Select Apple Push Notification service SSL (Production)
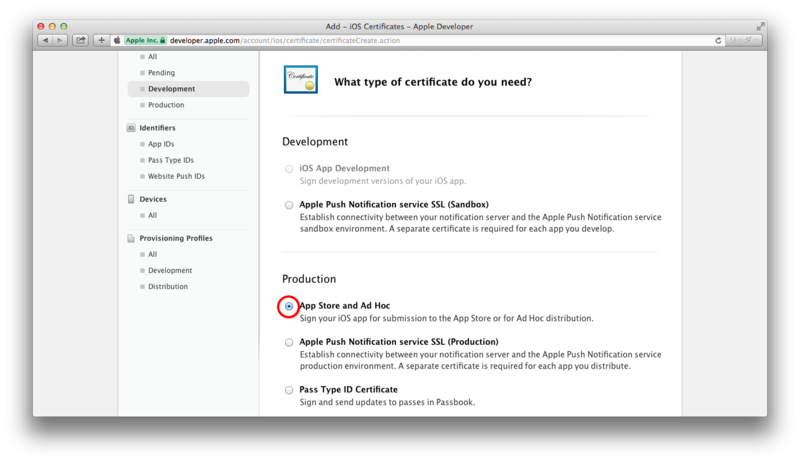800x462 pixels. (x=289, y=342)
